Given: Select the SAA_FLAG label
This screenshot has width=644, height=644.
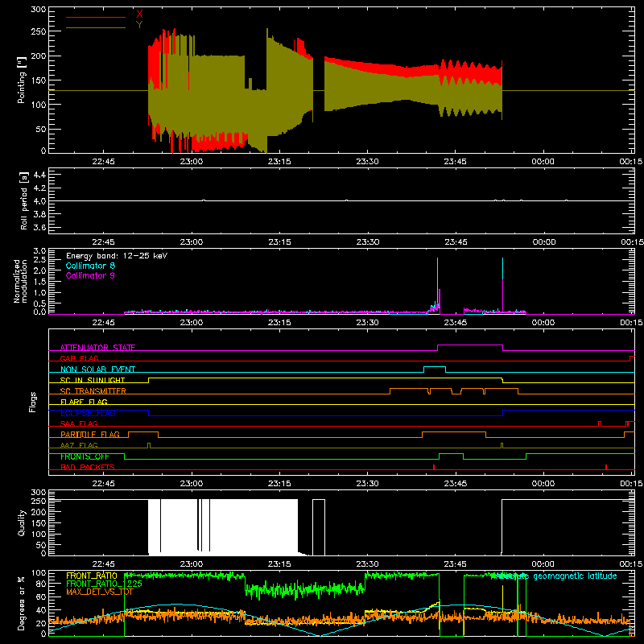Looking at the screenshot, I should [79, 423].
